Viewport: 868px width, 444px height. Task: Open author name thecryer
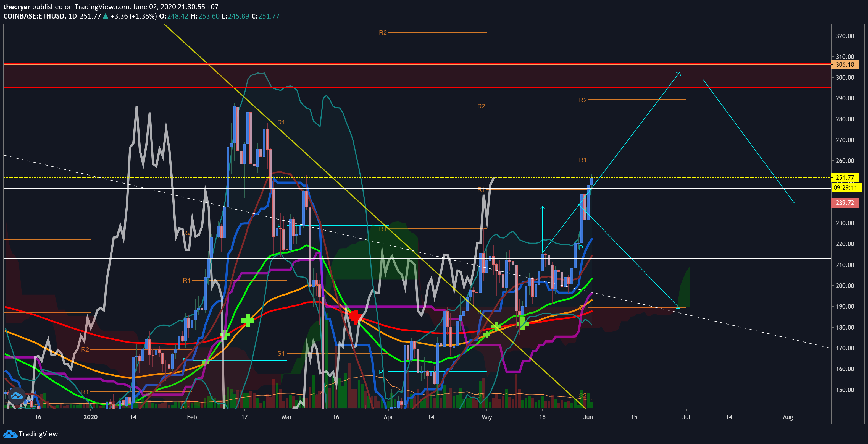pyautogui.click(x=17, y=6)
